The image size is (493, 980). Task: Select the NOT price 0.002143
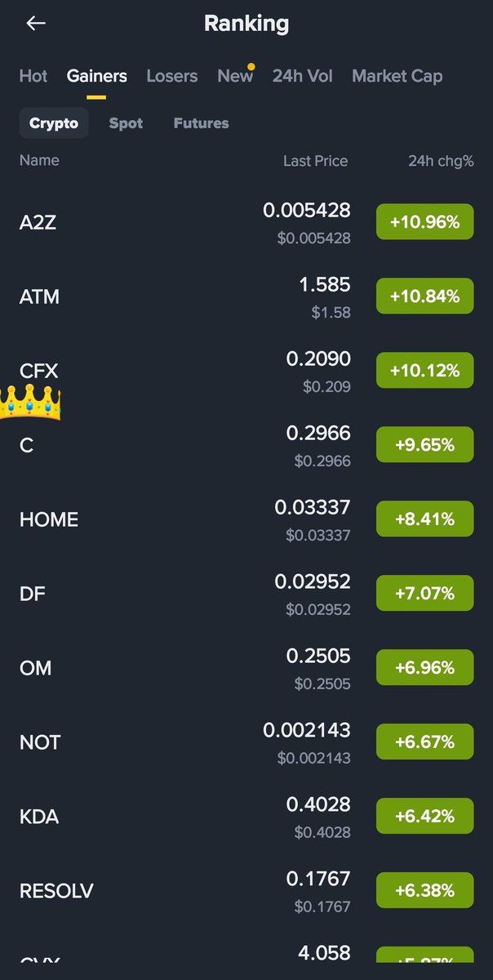pyautogui.click(x=307, y=730)
